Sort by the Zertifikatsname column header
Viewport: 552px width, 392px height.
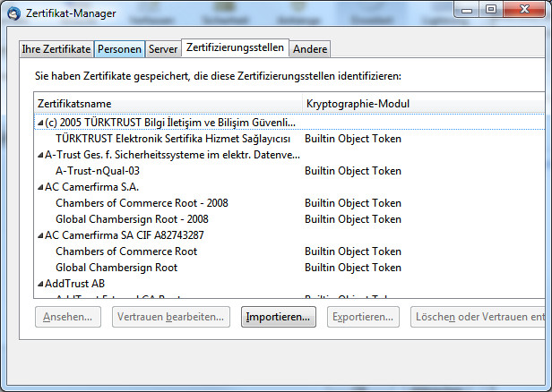(168, 103)
